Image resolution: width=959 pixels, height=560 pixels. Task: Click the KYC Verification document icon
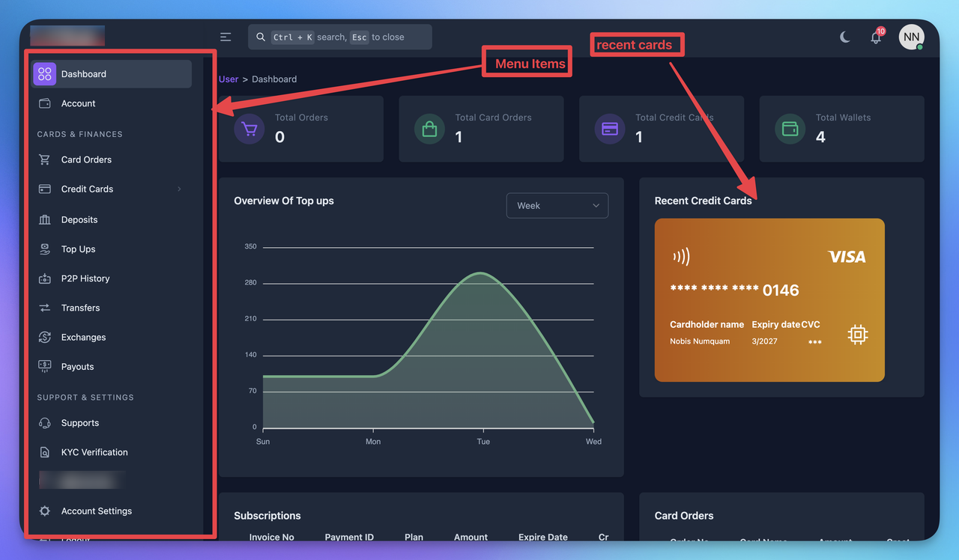point(45,452)
